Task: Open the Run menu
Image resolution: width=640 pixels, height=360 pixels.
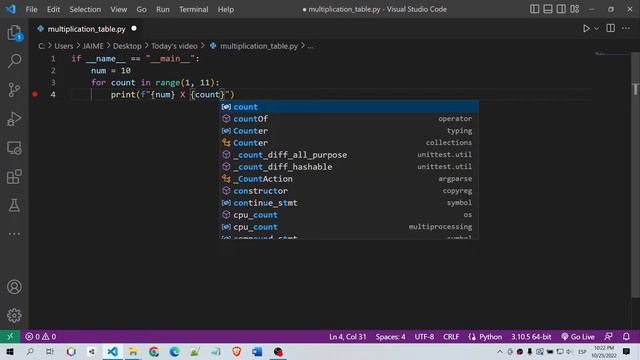Action: tap(162, 9)
